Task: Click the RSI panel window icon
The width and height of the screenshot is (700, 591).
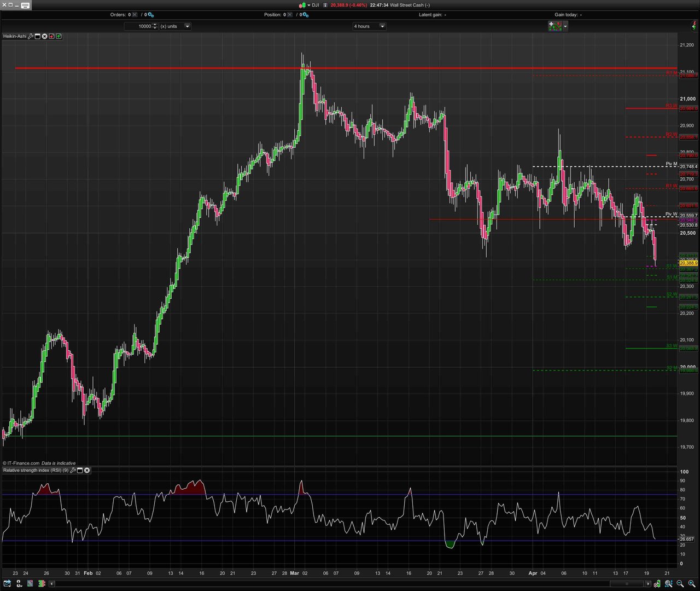Action: [80, 470]
